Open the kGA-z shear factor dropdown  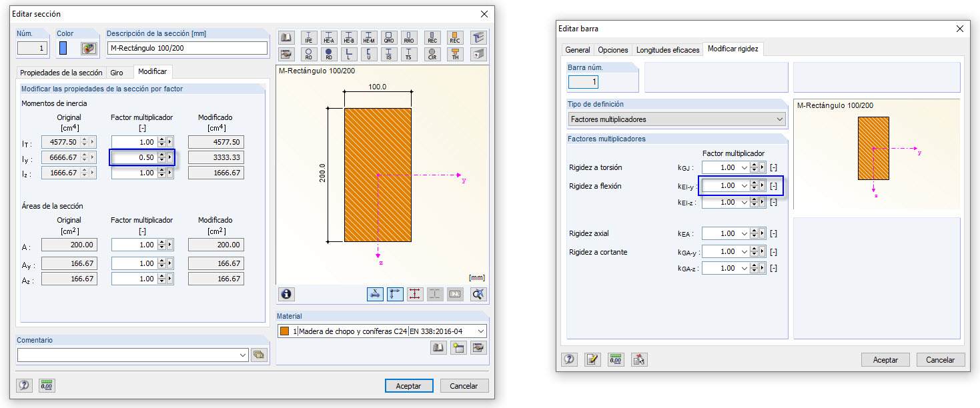pyautogui.click(x=745, y=269)
